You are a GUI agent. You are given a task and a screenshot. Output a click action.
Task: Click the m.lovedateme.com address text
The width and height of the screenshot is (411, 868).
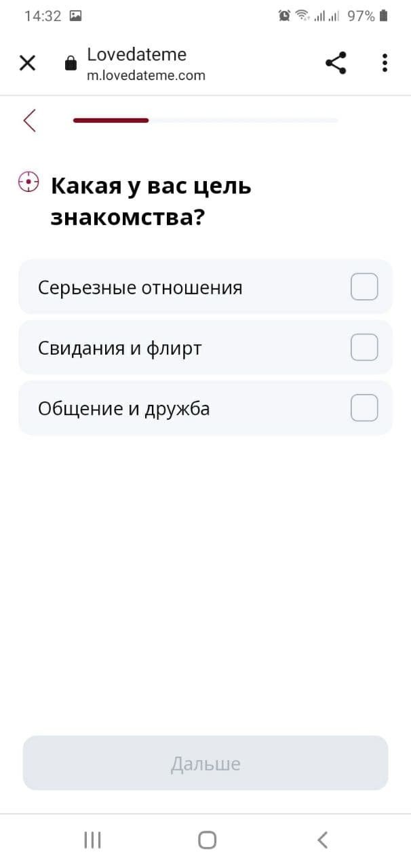click(x=146, y=75)
